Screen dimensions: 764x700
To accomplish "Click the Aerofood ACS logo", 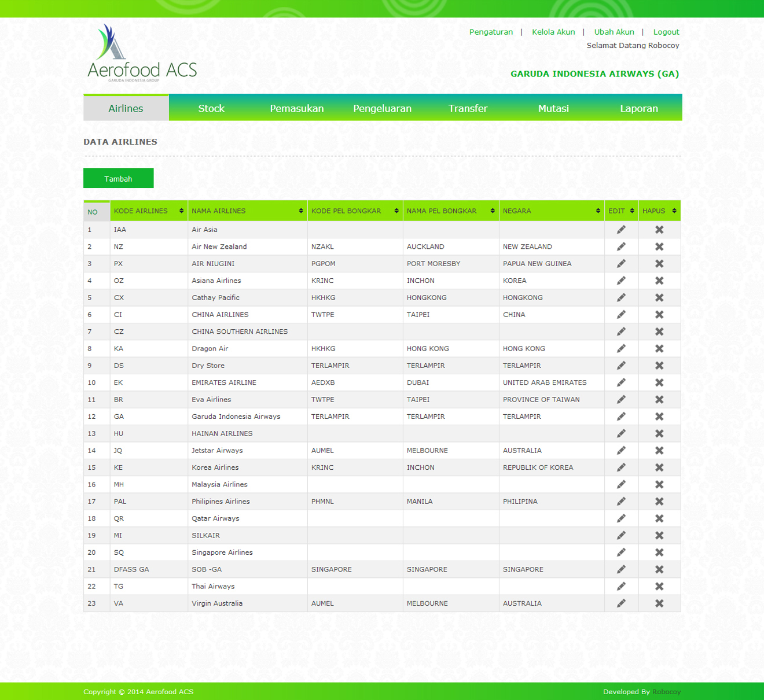I will tap(142, 53).
